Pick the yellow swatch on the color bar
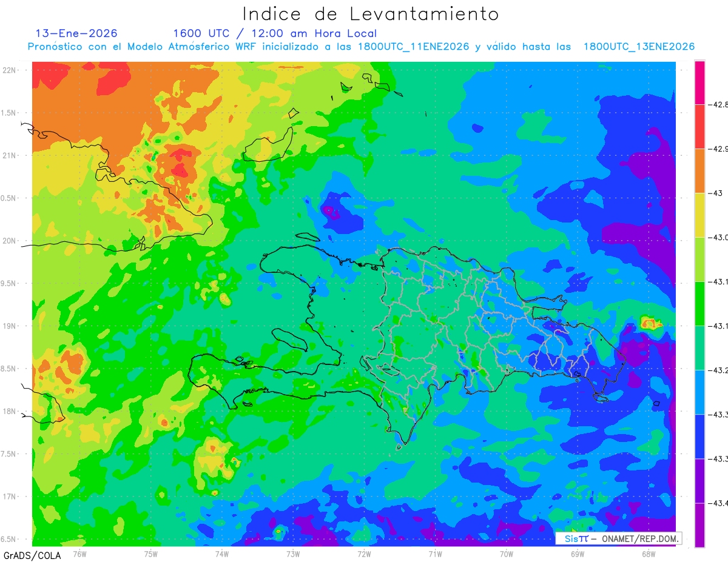The height and width of the screenshot is (562, 728). pos(699,215)
